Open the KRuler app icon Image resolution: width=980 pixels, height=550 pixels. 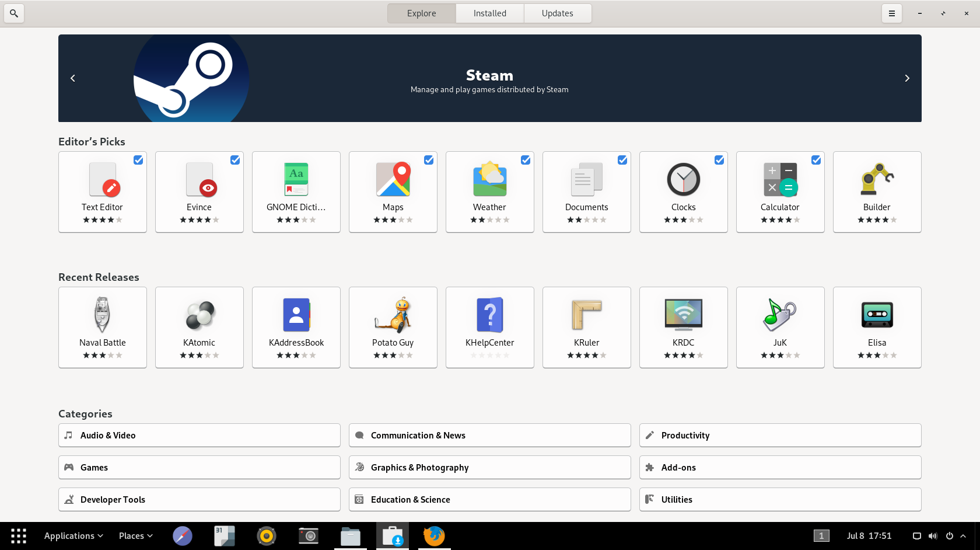[587, 315]
